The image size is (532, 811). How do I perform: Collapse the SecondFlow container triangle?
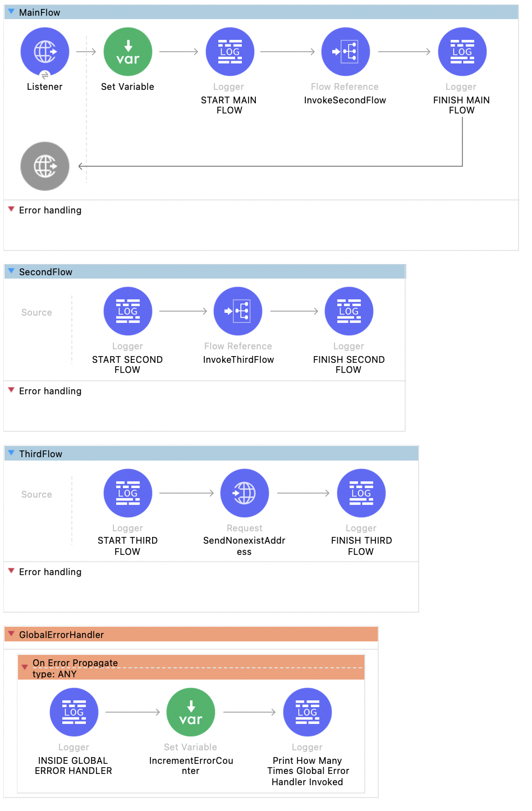11,271
